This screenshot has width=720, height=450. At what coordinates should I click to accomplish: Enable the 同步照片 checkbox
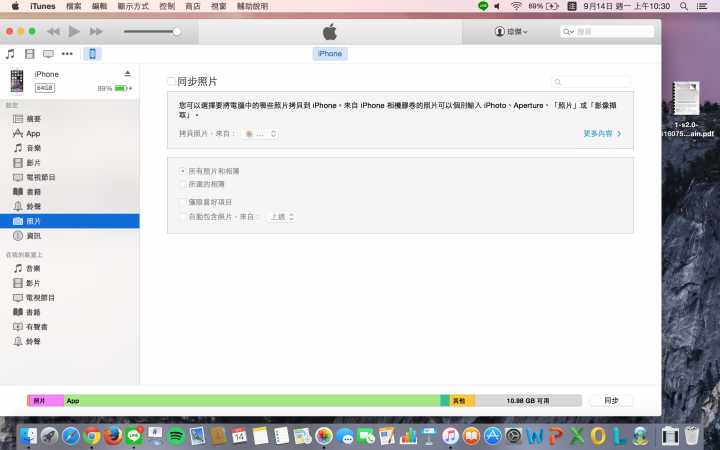coord(171,81)
